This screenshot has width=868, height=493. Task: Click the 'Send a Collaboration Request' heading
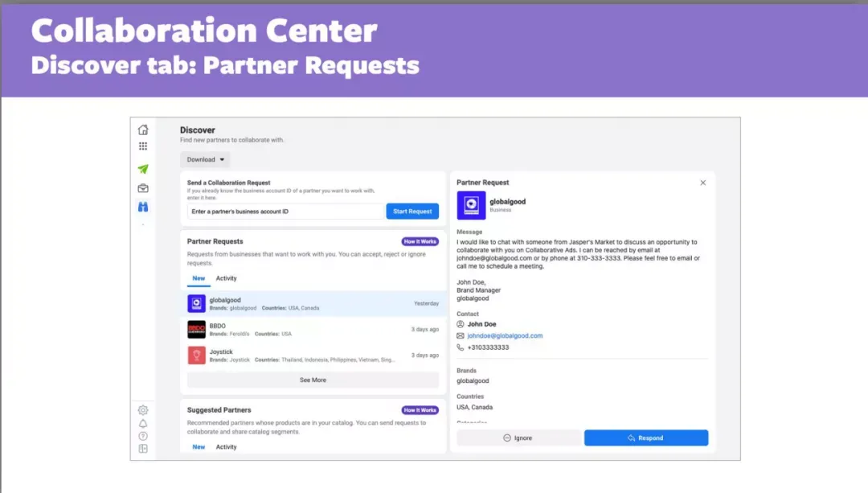pos(228,183)
